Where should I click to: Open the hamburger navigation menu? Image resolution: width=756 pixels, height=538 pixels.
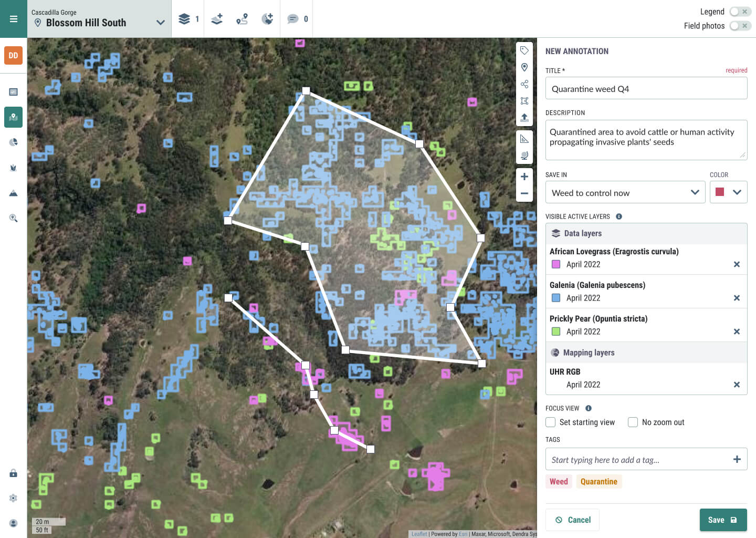(x=13, y=18)
